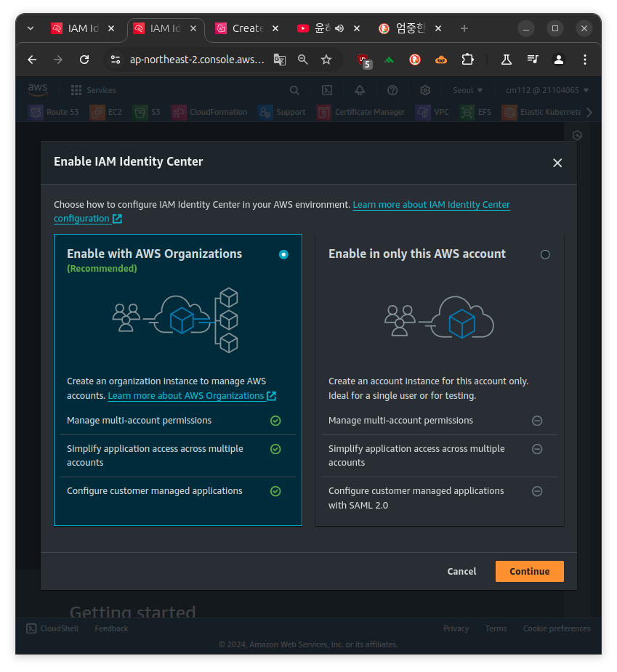This screenshot has height=672, width=617.
Task: Open VPC favorite shortcut
Action: click(x=432, y=113)
